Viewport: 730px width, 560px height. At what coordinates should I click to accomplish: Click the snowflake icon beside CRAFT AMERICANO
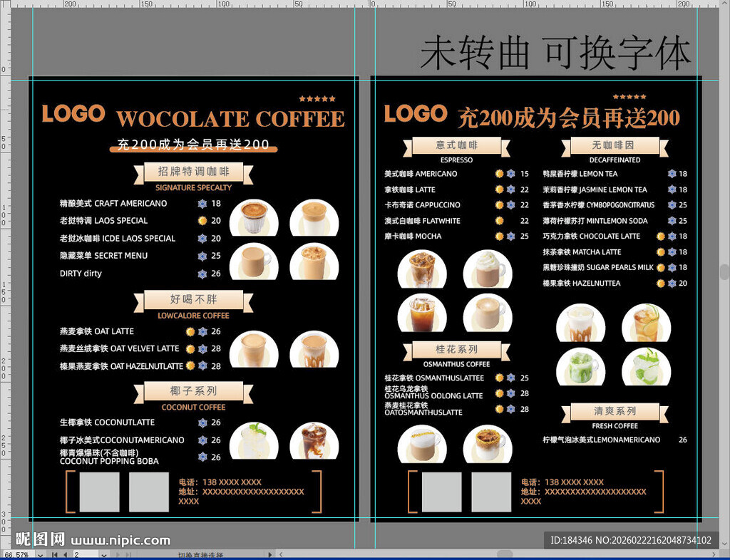(202, 204)
